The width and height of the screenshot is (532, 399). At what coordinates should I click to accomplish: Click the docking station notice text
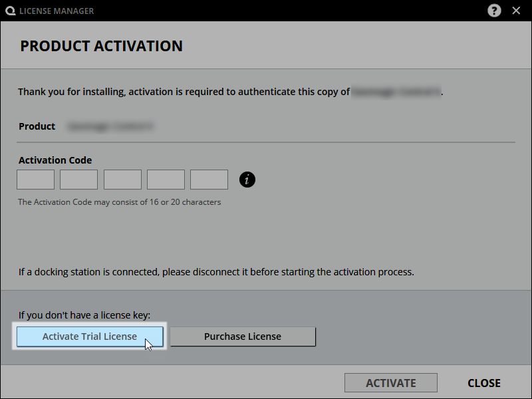tap(216, 272)
